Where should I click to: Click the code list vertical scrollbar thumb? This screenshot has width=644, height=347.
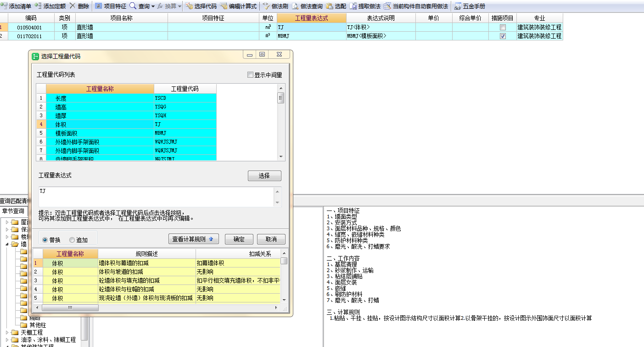click(x=281, y=98)
